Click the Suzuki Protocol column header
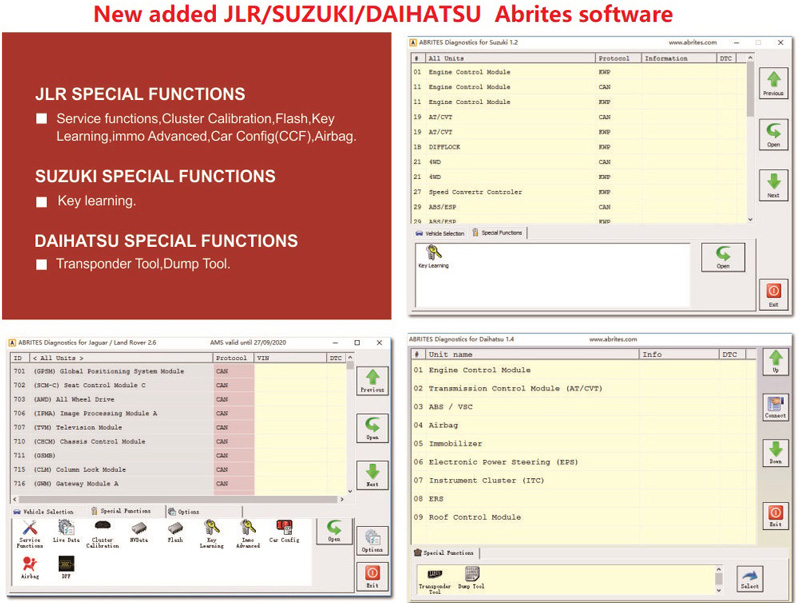The height and width of the screenshot is (603, 800). 617,58
